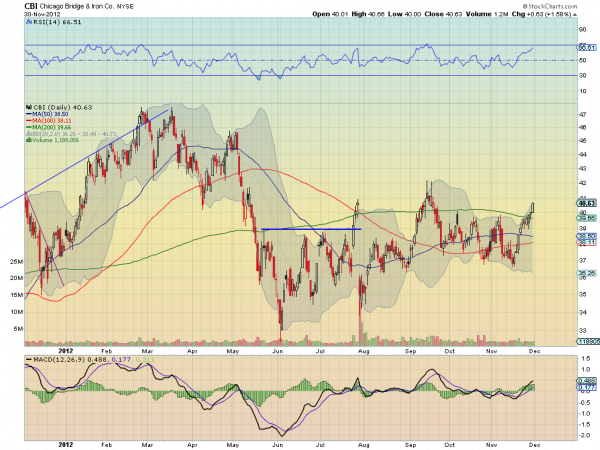The height and width of the screenshot is (450, 600).
Task: Click the 10 level on RSI axis
Action: coord(582,91)
